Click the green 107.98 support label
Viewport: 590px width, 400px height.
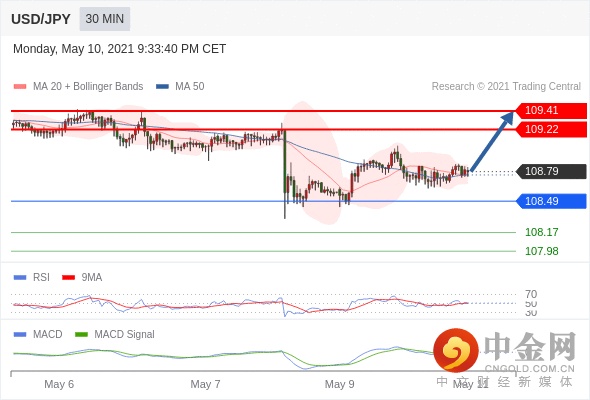[541, 251]
